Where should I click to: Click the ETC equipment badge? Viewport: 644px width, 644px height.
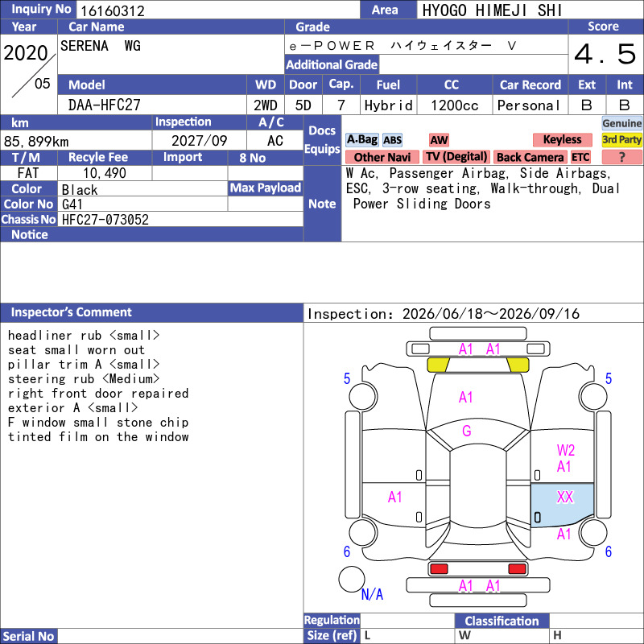click(x=580, y=157)
